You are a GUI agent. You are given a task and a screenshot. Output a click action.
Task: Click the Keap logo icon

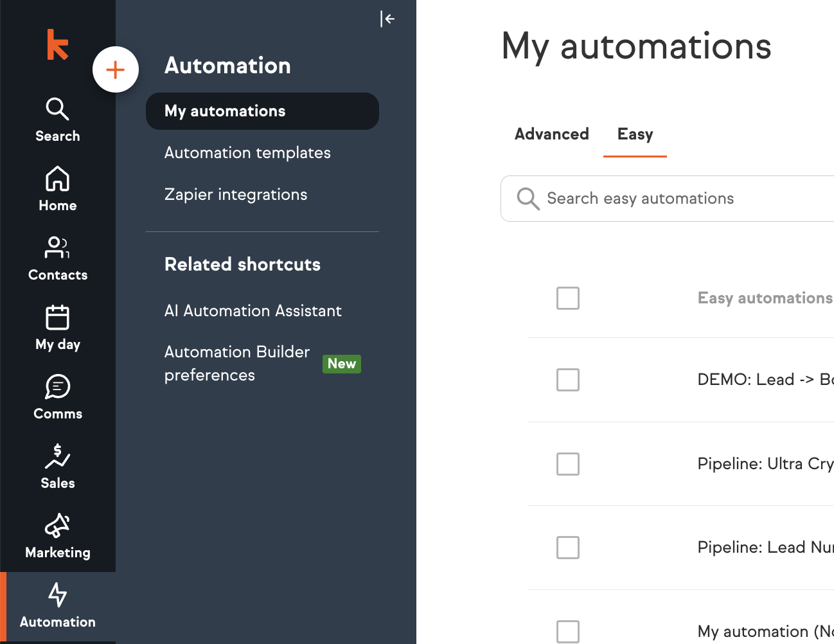pyautogui.click(x=57, y=45)
